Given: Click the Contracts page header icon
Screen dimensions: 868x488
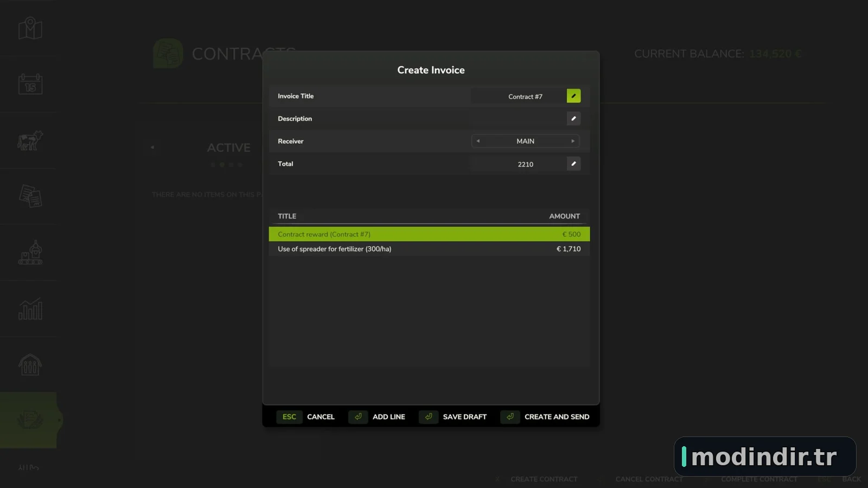Looking at the screenshot, I should (168, 53).
